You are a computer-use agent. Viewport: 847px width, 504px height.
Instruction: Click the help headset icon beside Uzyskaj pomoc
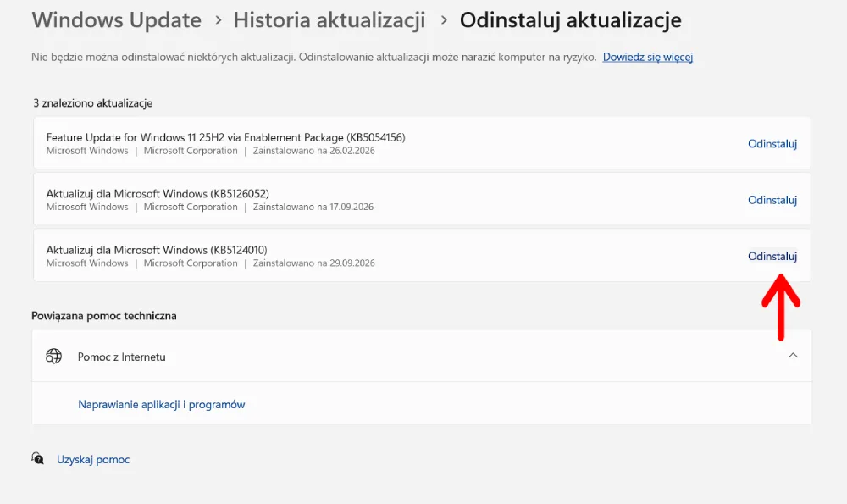(38, 459)
